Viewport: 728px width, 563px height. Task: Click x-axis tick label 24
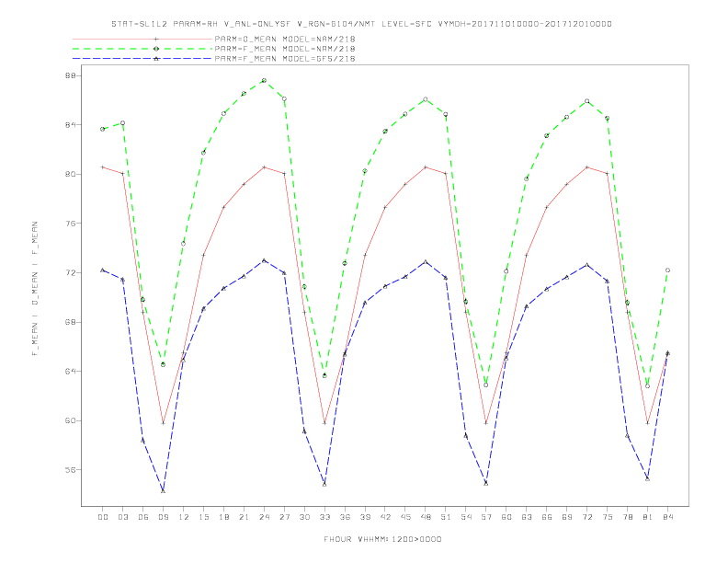click(264, 517)
